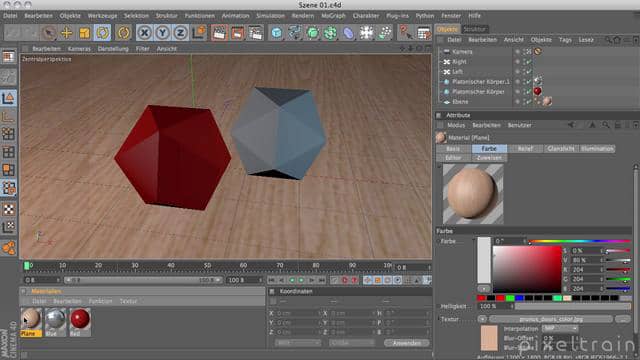Open the spline tools icon
This screenshot has height=360, width=640.
pos(295,33)
